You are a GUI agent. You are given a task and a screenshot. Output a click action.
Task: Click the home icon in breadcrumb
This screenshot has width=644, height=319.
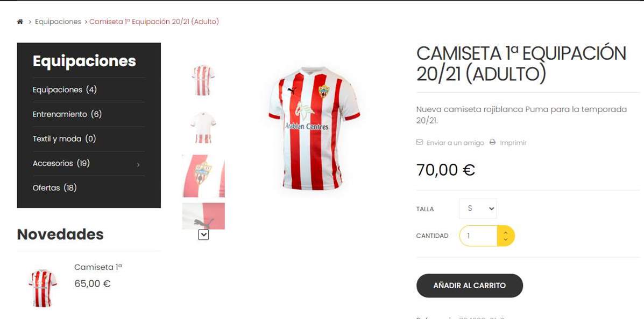[x=20, y=22]
